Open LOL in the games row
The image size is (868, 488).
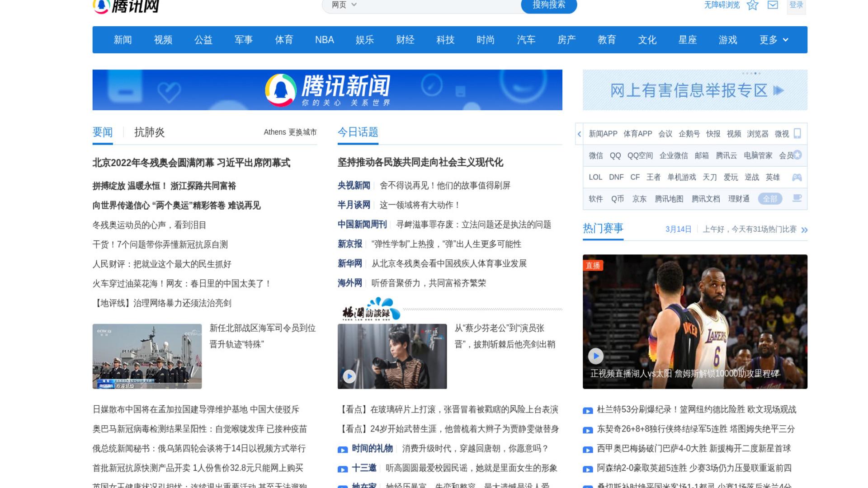pos(595,177)
